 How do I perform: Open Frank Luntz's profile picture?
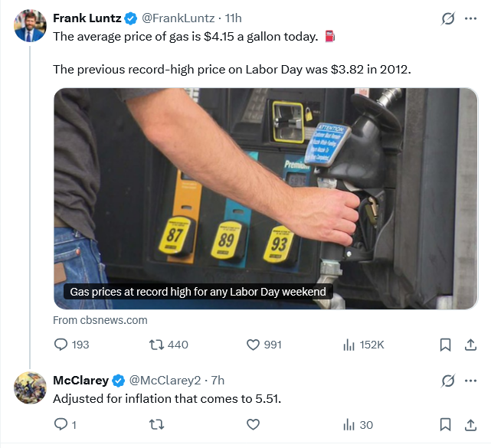click(30, 26)
